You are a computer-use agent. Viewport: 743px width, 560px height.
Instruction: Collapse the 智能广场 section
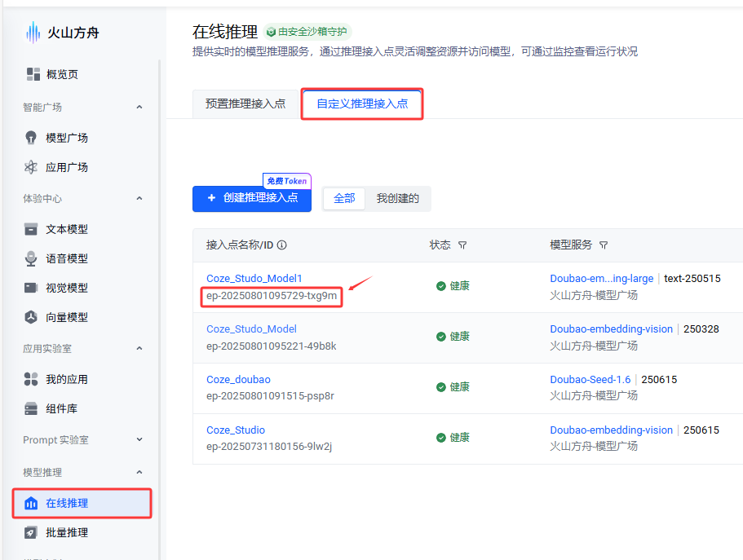click(x=139, y=107)
